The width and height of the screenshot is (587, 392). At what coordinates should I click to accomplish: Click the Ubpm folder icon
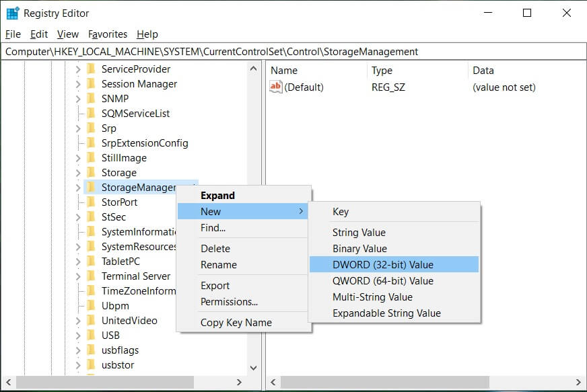tap(91, 306)
